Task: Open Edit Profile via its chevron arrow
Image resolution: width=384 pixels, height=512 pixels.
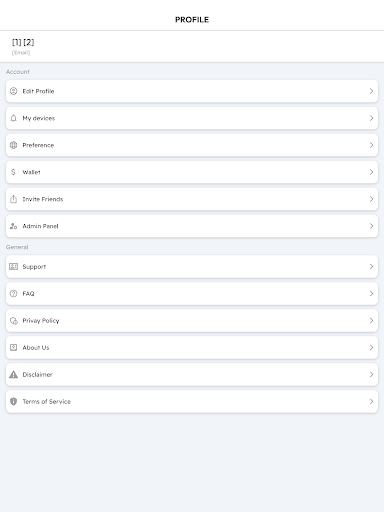Action: [x=371, y=91]
